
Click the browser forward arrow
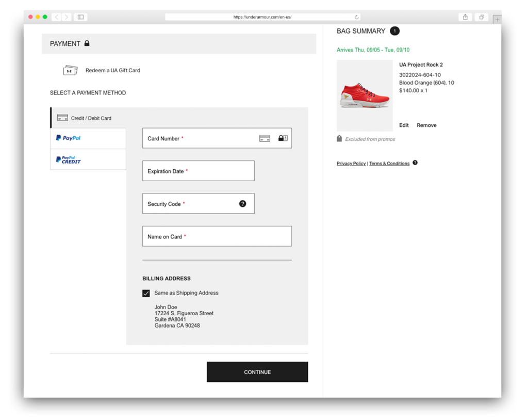tap(67, 17)
